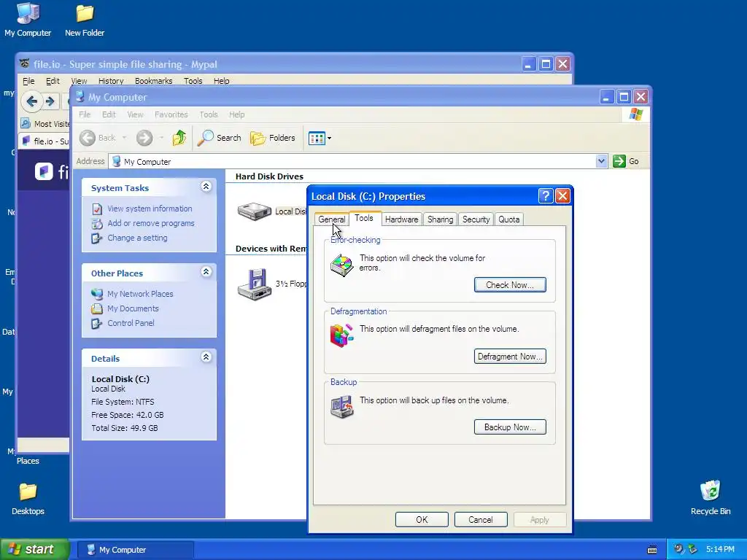Click Add or remove programs link
Image resolution: width=747 pixels, height=560 pixels.
click(150, 223)
